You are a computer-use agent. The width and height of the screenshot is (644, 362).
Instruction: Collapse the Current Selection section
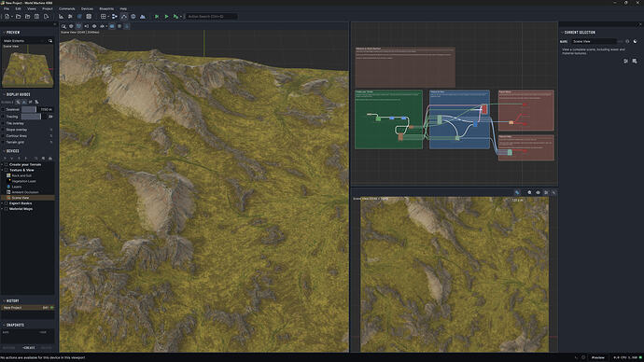[x=562, y=33]
